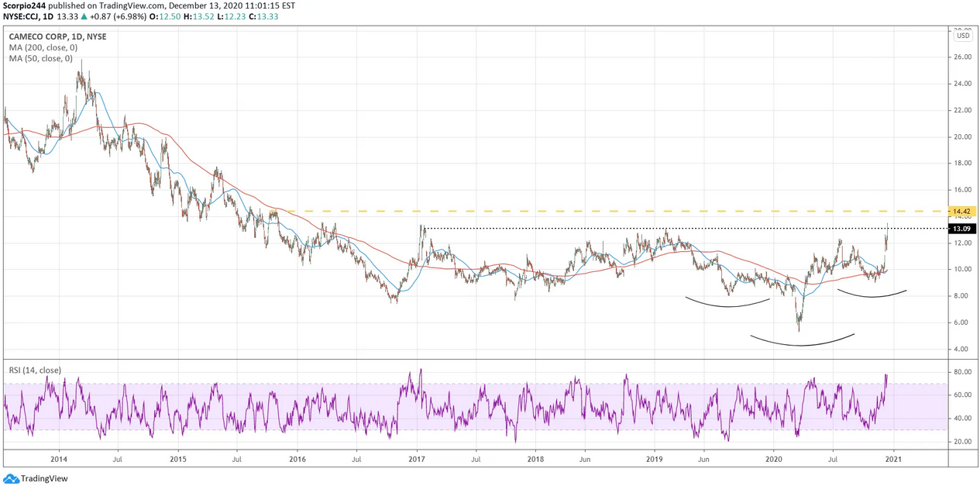Click the USD currency label
The image size is (980, 486).
click(963, 36)
